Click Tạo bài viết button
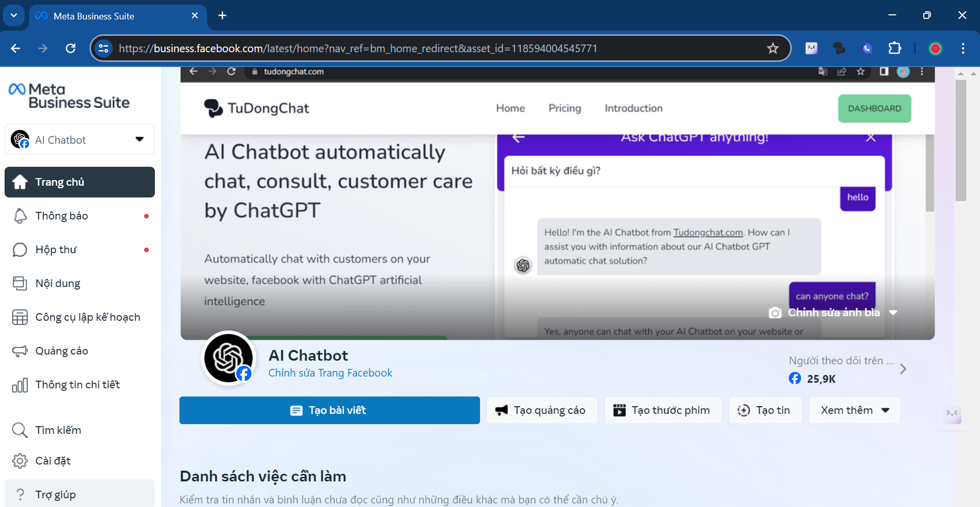This screenshot has height=507, width=980. pos(330,410)
